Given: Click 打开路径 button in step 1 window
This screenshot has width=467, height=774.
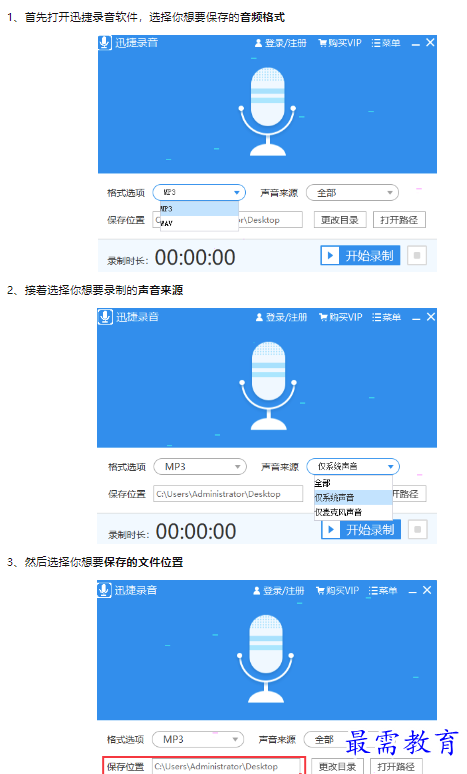Looking at the screenshot, I should pos(399,220).
